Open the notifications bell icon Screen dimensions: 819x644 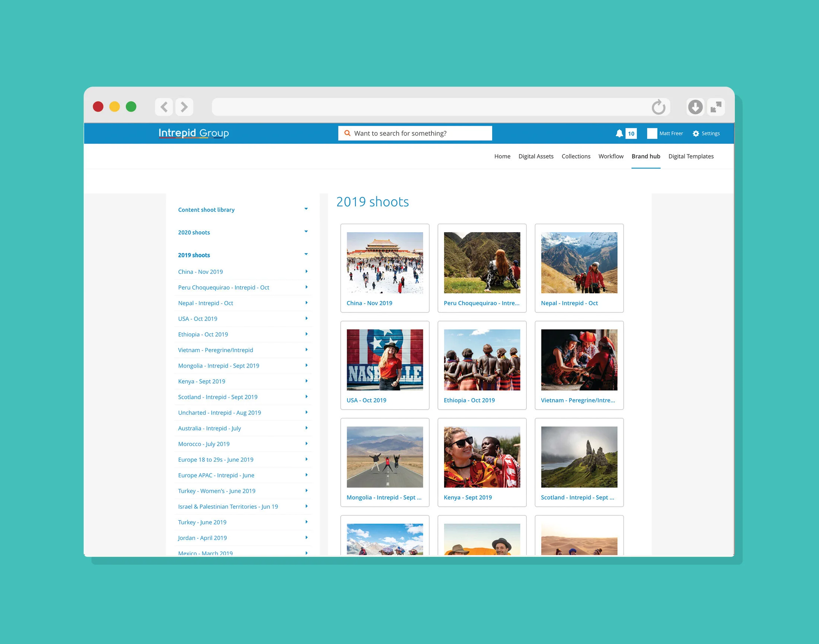[619, 134]
